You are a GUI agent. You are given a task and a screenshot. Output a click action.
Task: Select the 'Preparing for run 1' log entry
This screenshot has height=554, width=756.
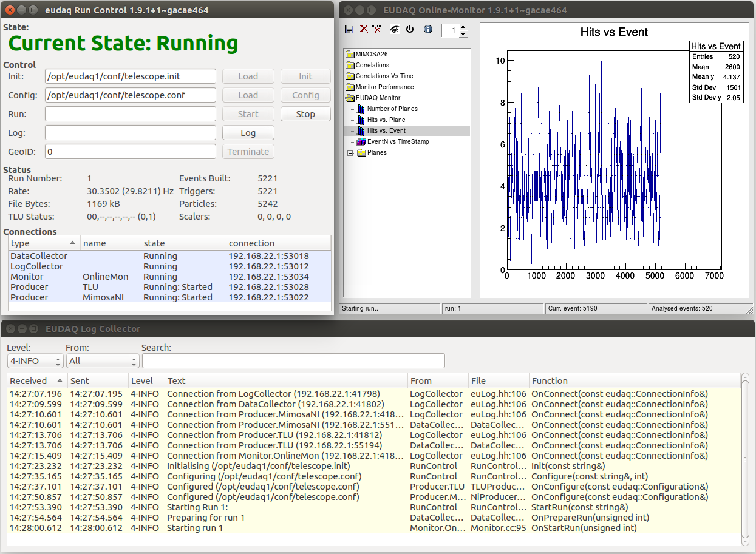374,518
